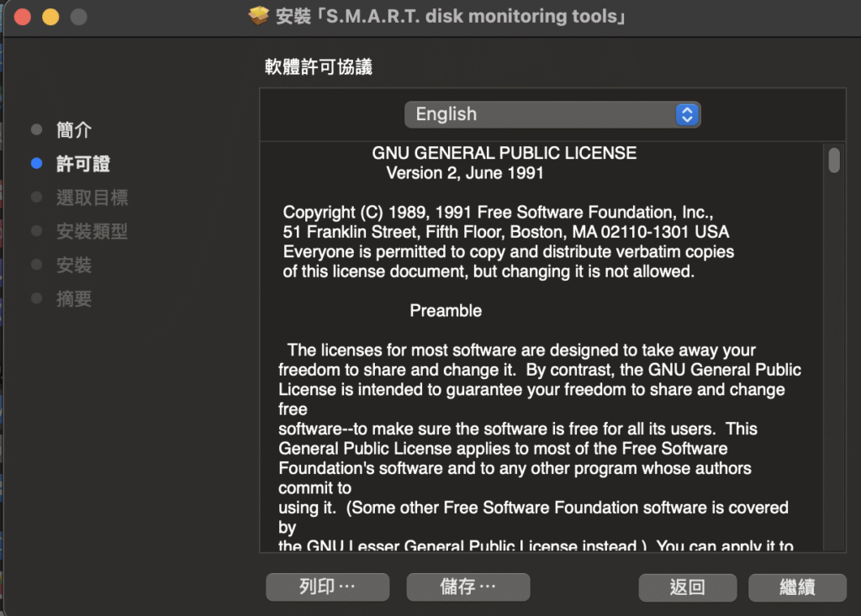Go back with the 返回 button
The width and height of the screenshot is (861, 616).
click(687, 587)
